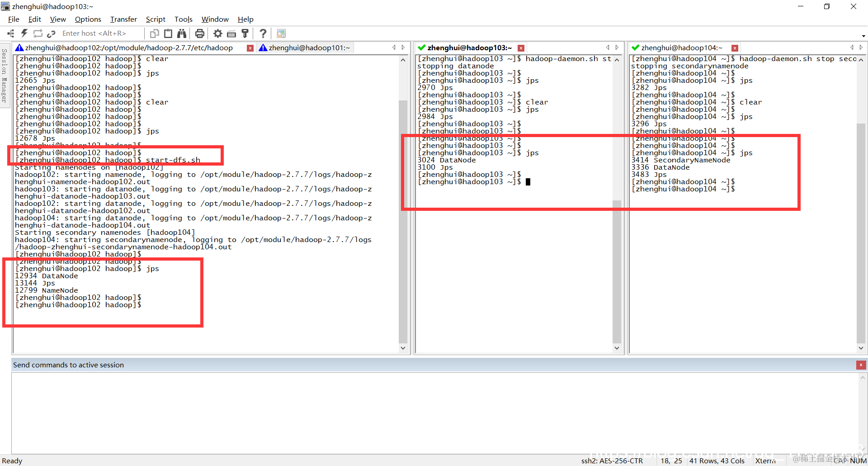This screenshot has width=868, height=466.
Task: Click right tab-scroll arrow in hadoop103 group
Action: 617,48
